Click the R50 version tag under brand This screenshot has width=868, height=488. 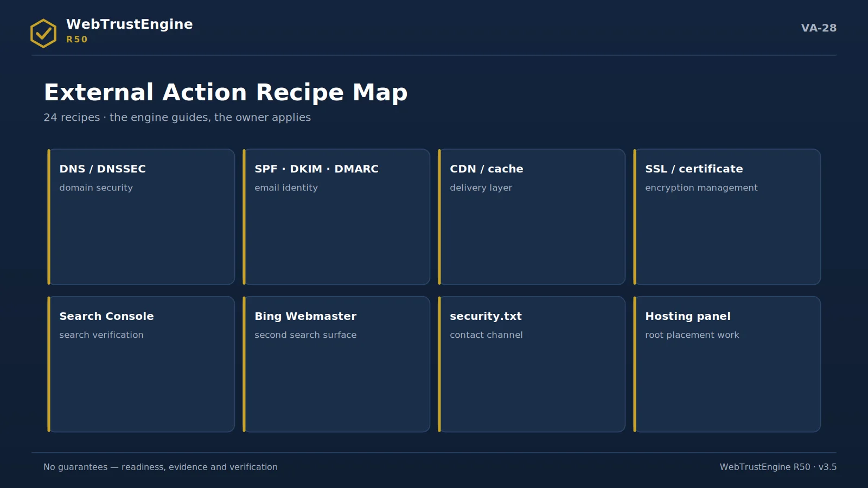click(x=77, y=39)
